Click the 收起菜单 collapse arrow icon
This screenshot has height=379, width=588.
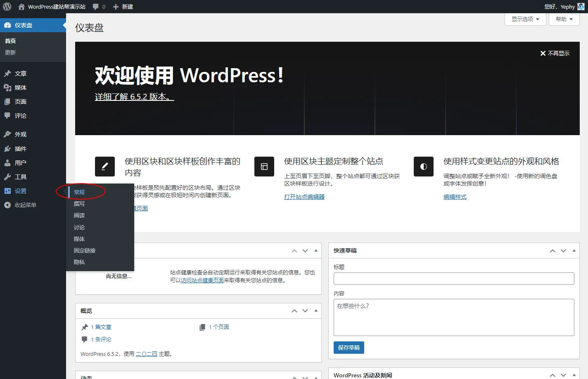7,205
